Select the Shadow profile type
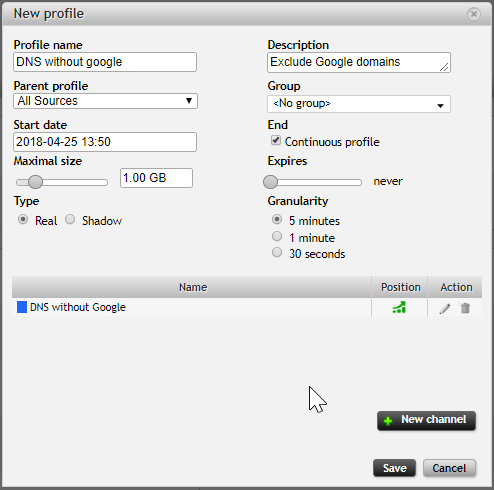Viewport: 494px width, 490px height. point(70,219)
